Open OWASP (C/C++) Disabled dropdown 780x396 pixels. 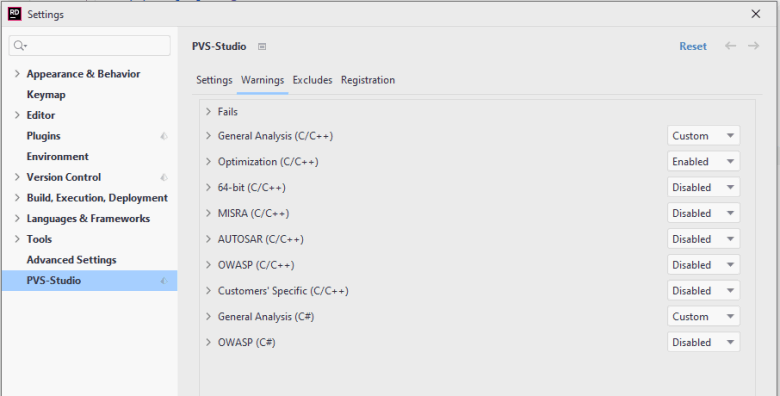[703, 265]
